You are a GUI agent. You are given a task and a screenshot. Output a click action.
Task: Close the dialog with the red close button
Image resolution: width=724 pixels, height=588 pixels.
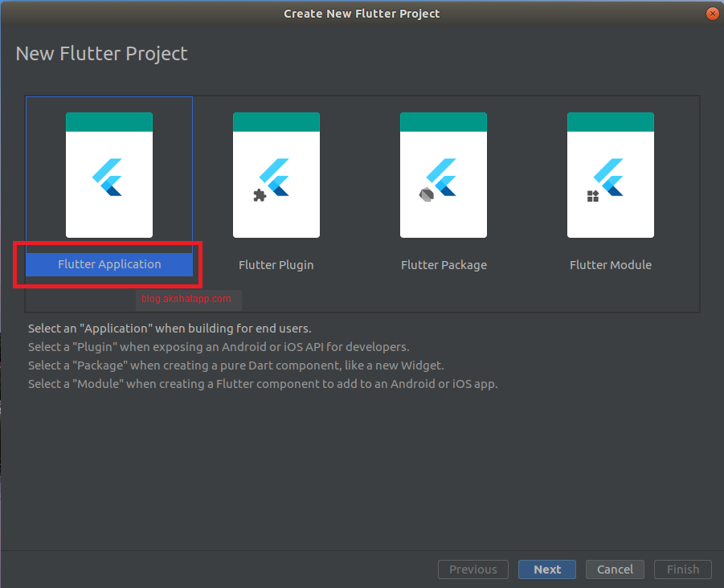tap(712, 13)
